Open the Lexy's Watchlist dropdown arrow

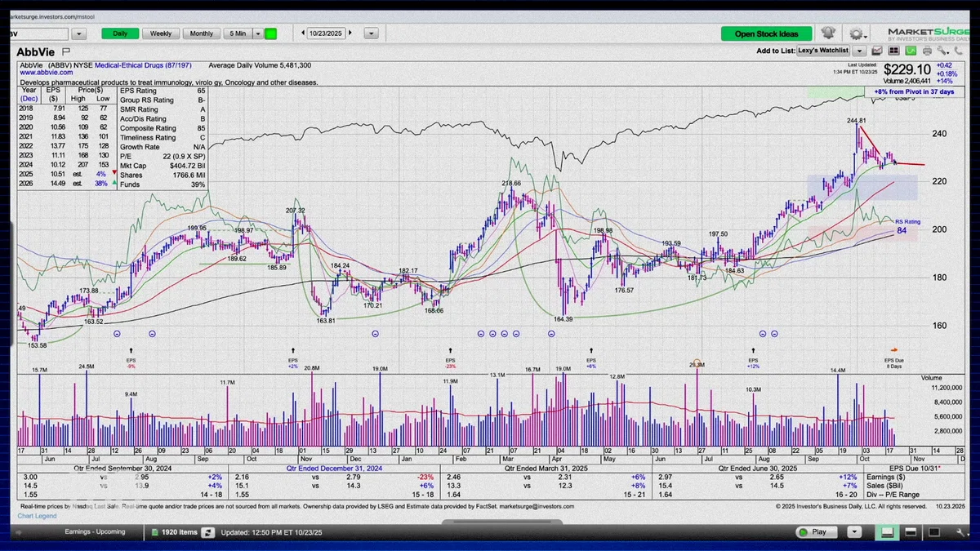(x=859, y=51)
